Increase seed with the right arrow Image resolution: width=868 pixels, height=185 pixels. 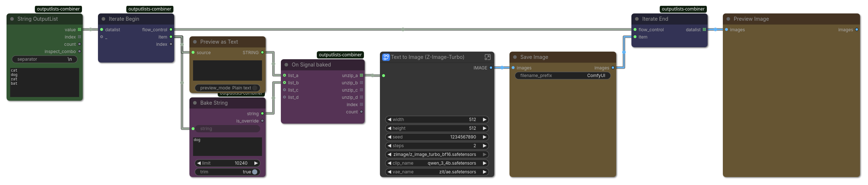(484, 137)
